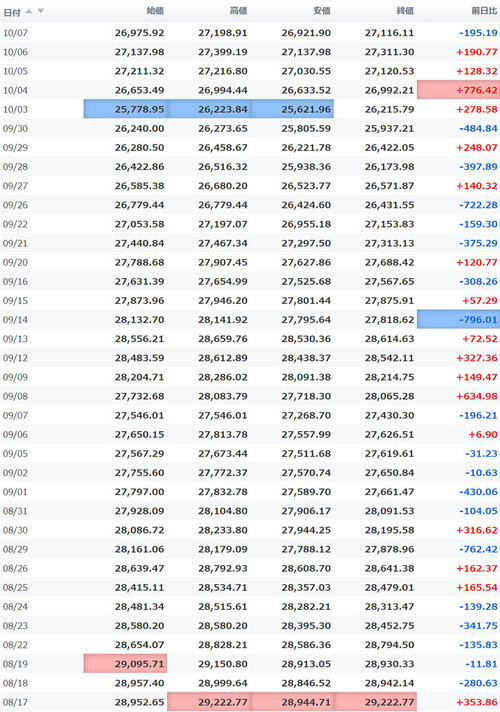500x712 pixels.
Task: Sort dates descending with down arrow
Action: click(40, 11)
